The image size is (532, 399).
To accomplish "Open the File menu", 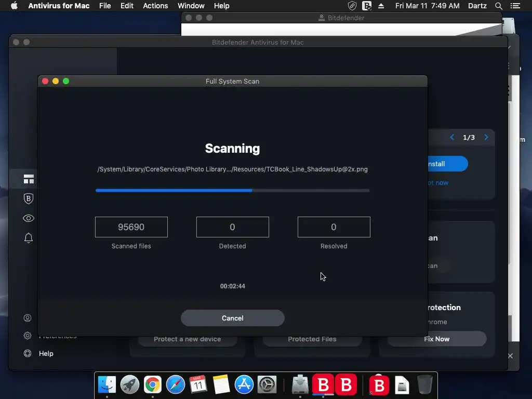I will coord(105,6).
